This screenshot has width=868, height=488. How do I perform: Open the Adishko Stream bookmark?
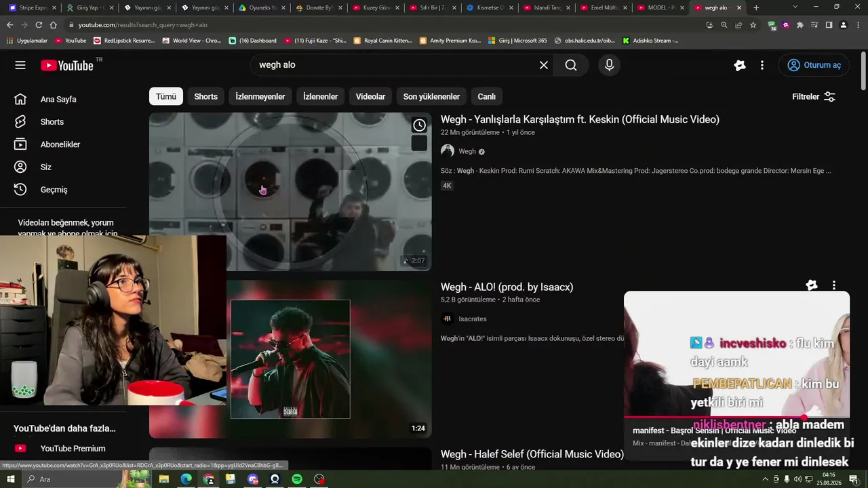tap(650, 41)
